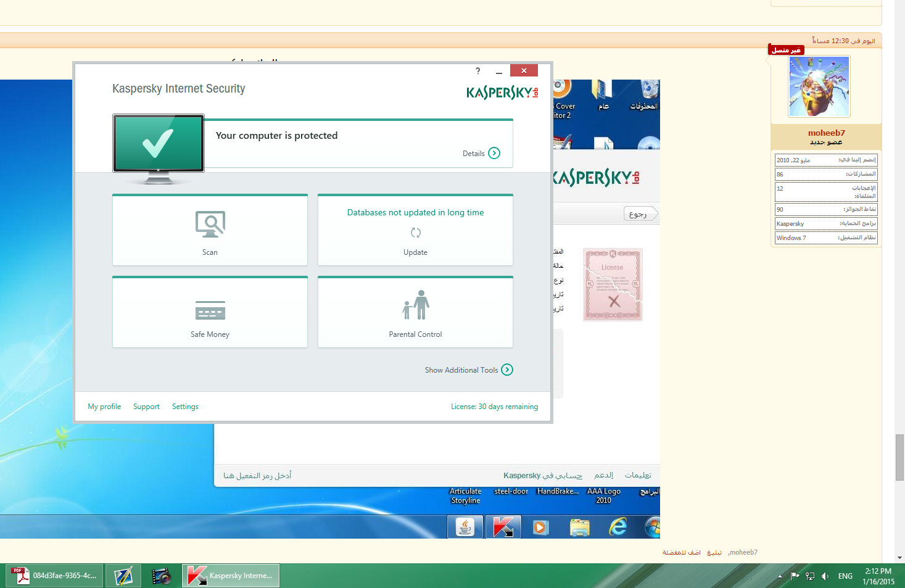
Task: Open الدعم link in background window
Action: click(603, 475)
